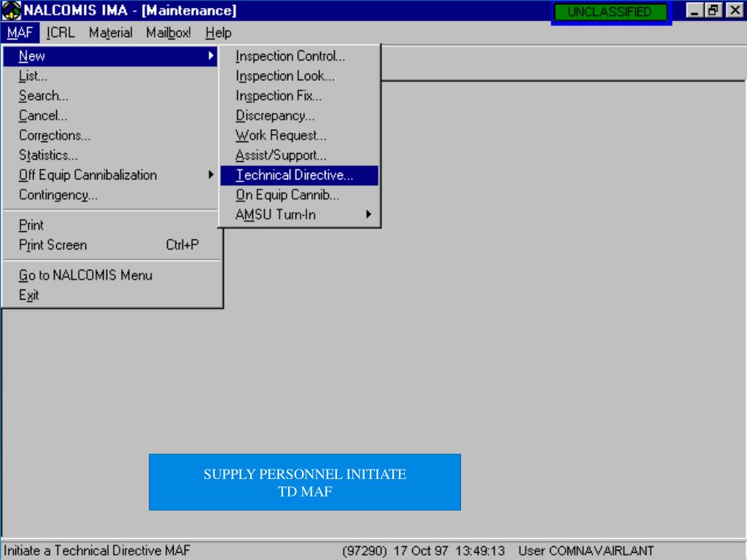Click 'User COMNAVAIRLANT' in status bar
Screen dimensions: 747x560
[x=586, y=551]
